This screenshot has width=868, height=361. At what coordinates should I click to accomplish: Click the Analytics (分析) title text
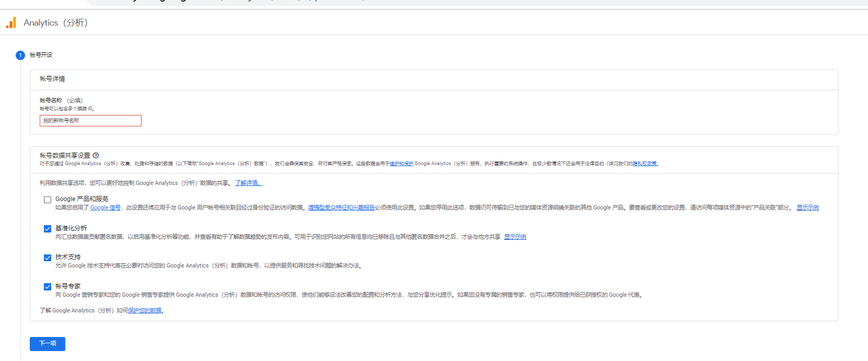pos(56,22)
